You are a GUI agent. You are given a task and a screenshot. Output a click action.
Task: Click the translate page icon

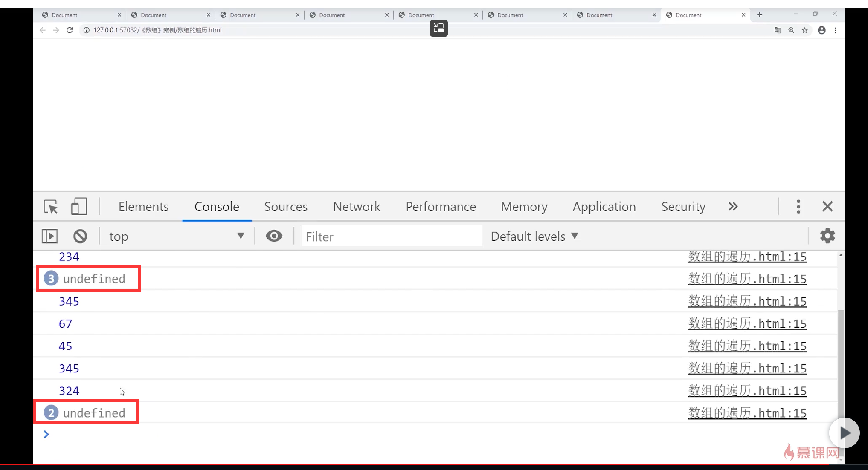778,30
